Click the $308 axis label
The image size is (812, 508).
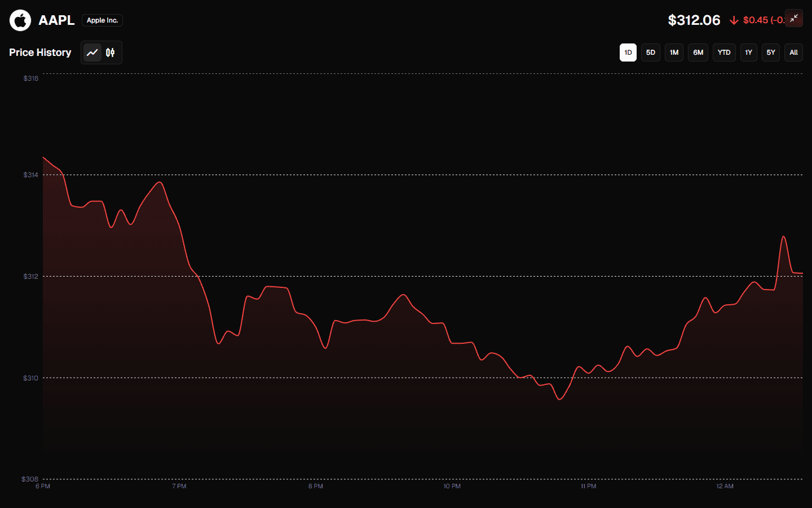point(30,479)
